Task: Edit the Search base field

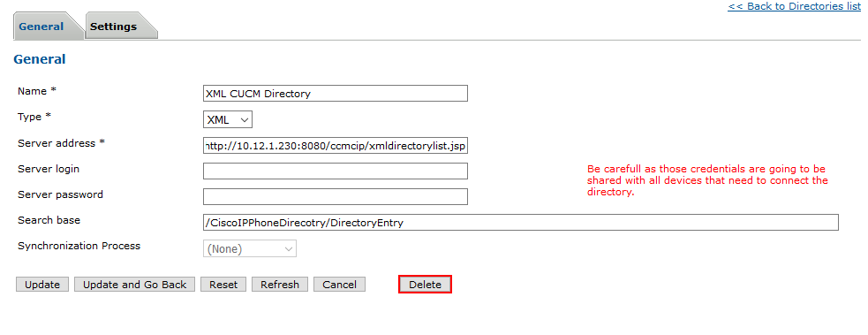Action: 521,223
